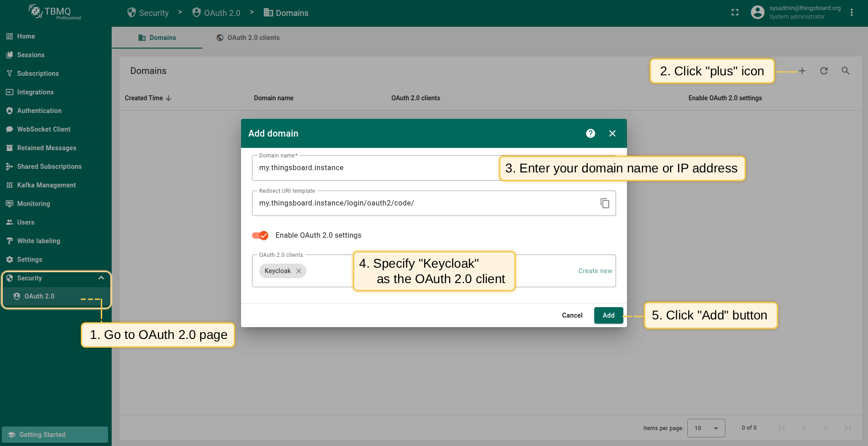Copy the Redirect URI template
Screen dimensions: 868x446
(x=605, y=203)
